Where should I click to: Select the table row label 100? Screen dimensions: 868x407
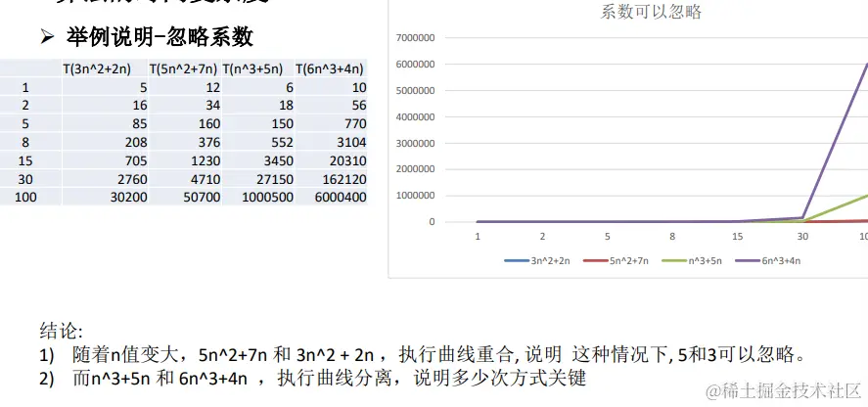[25, 197]
